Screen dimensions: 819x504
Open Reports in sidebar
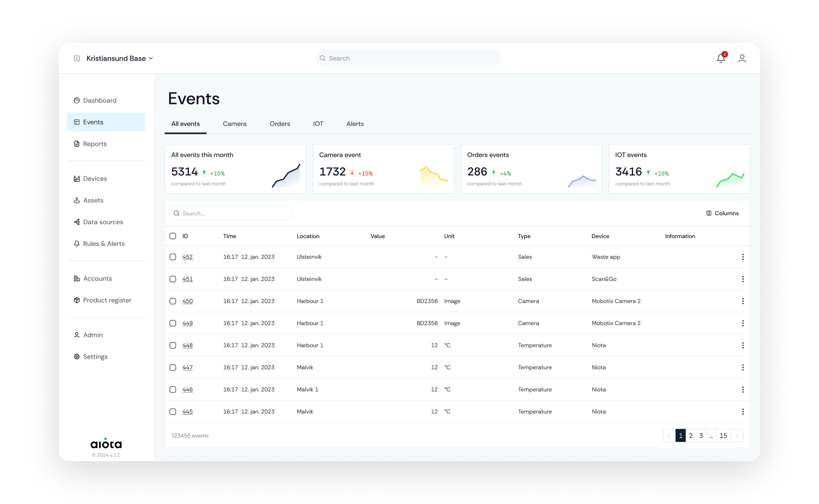coord(106,144)
